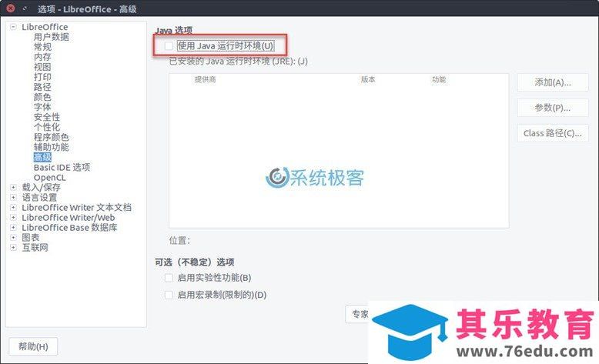Select 用户数据 in the options tree
Viewport: 599px width, 364px height.
51,37
